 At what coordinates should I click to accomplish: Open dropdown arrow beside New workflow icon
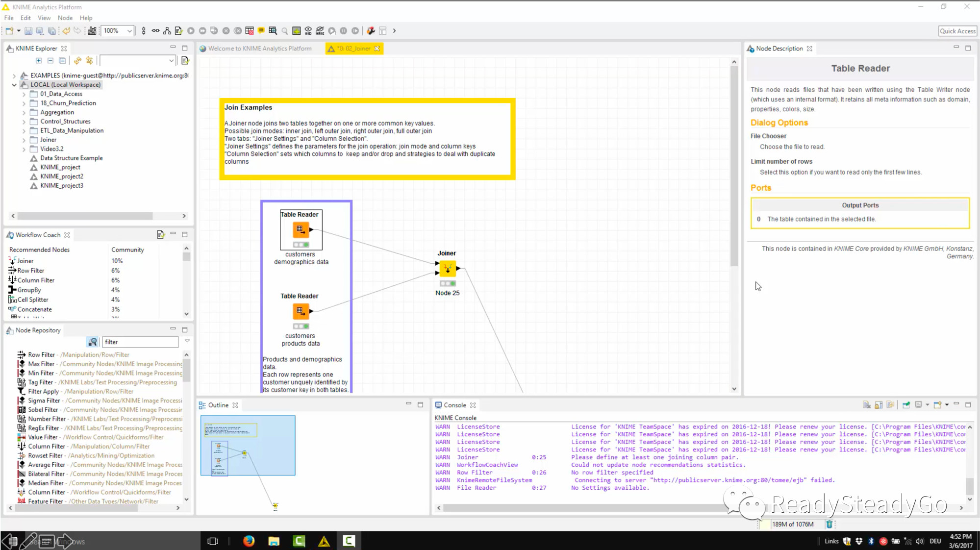19,31
